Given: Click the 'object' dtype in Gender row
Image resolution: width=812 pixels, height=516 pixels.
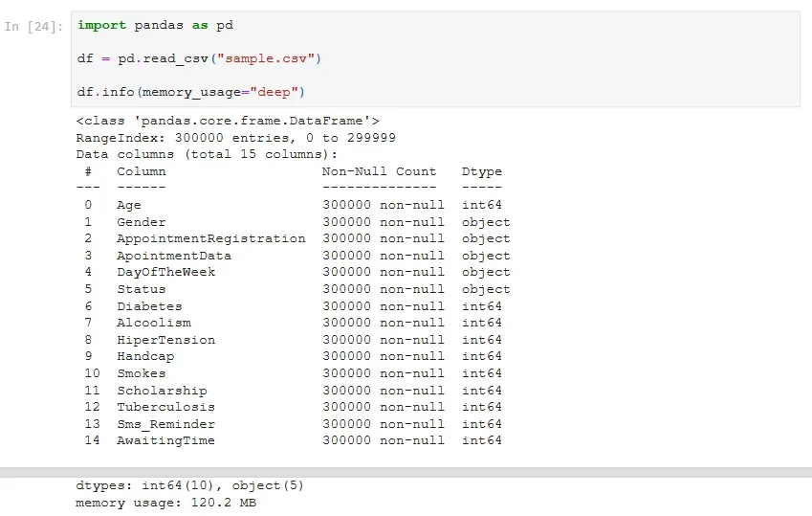Looking at the screenshot, I should tap(486, 222).
